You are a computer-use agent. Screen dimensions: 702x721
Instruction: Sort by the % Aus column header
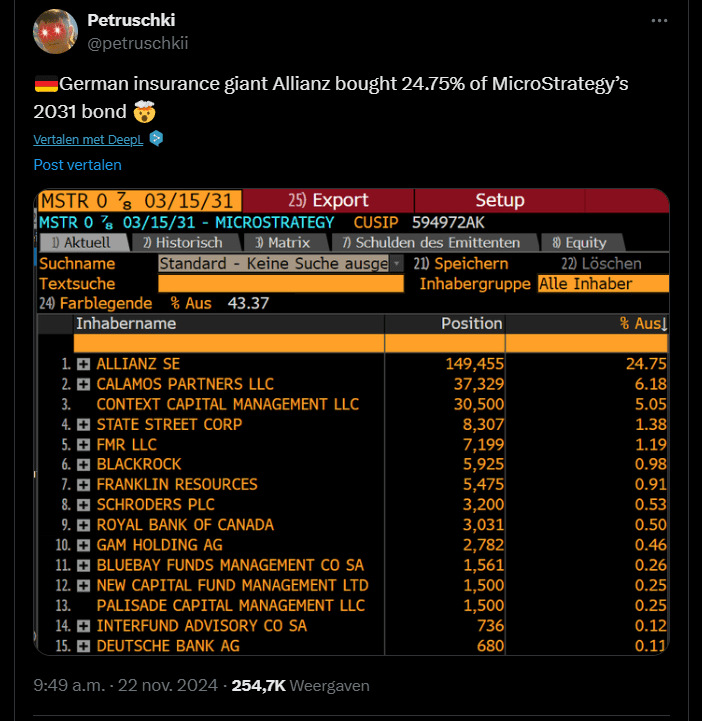pyautogui.click(x=643, y=324)
